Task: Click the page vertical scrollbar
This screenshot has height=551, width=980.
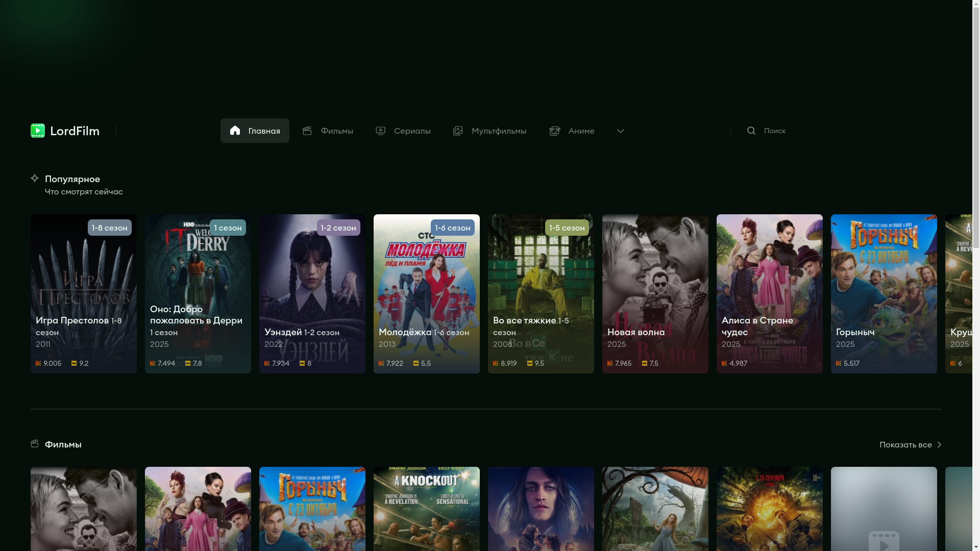Action: [976, 275]
